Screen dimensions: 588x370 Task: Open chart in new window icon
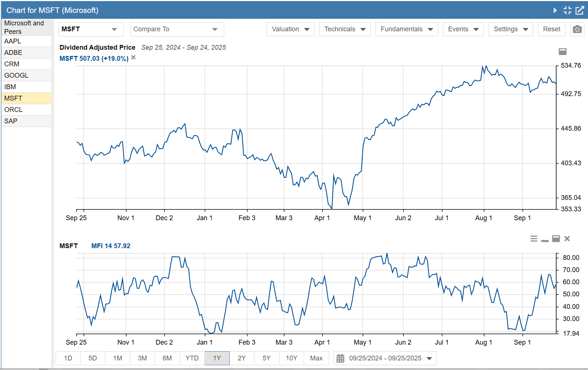click(x=580, y=10)
